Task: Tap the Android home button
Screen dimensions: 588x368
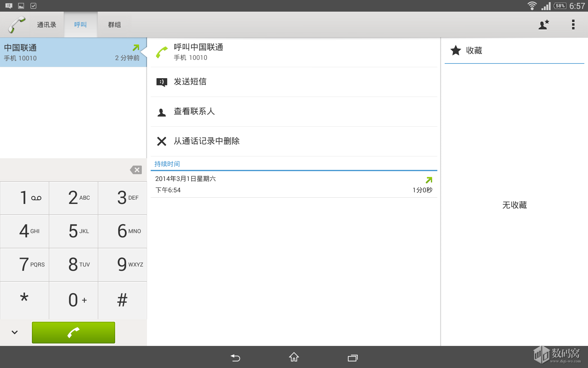Action: point(294,357)
